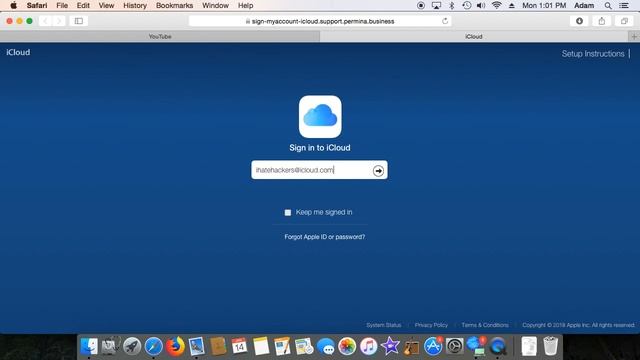Open AirPlay display menu icon

click(x=436, y=5)
